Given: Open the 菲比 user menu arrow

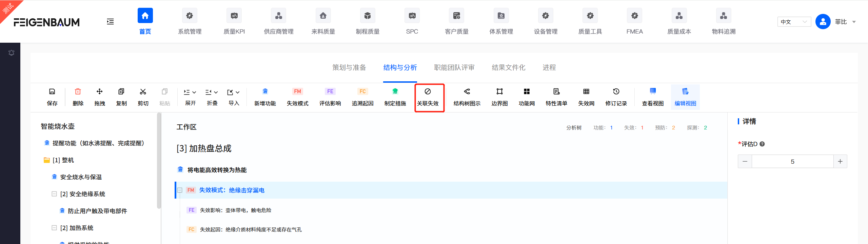Looking at the screenshot, I should click(854, 22).
